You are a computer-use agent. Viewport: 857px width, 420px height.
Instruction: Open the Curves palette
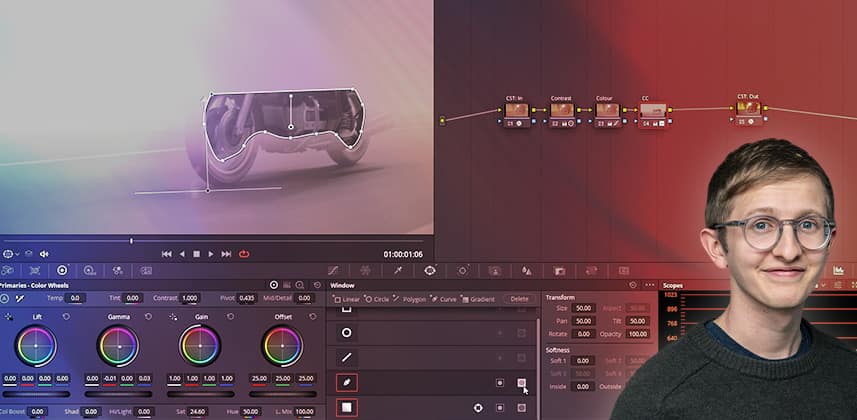(333, 270)
